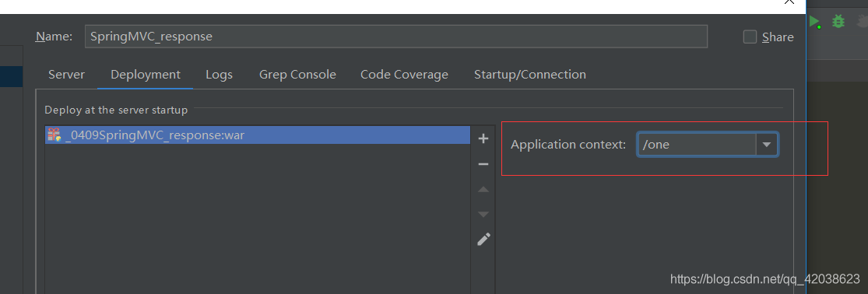Viewport: 868px width, 294px height.
Task: Move the artifact down with down arrow
Action: [483, 215]
